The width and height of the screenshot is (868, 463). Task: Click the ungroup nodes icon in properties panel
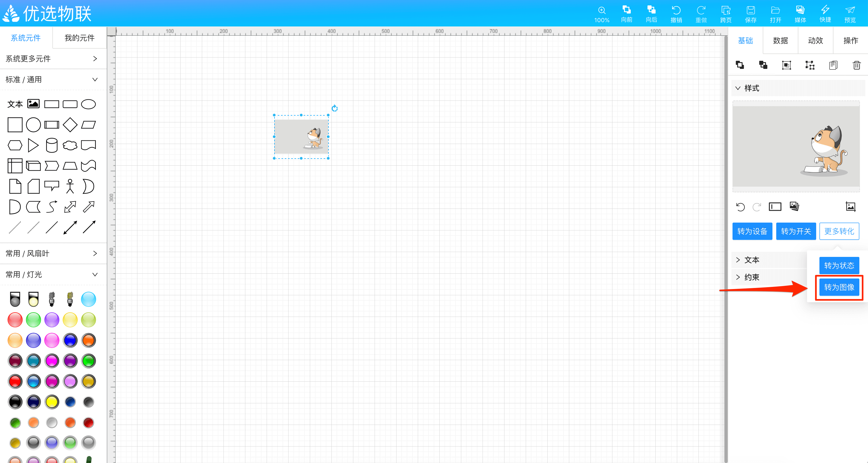point(810,65)
